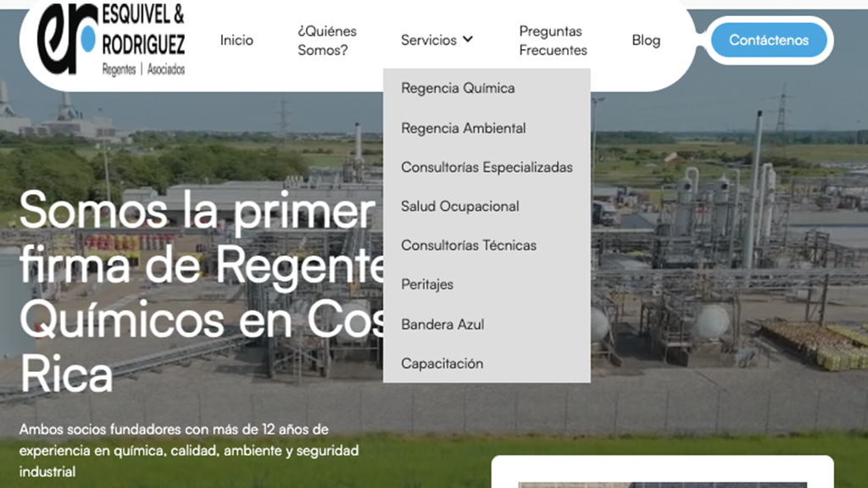Open the Peritajes service entry
Viewport: 868px width, 488px height.
coord(426,284)
